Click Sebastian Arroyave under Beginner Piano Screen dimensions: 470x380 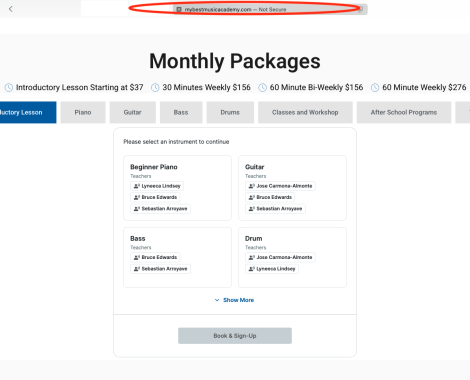point(160,209)
